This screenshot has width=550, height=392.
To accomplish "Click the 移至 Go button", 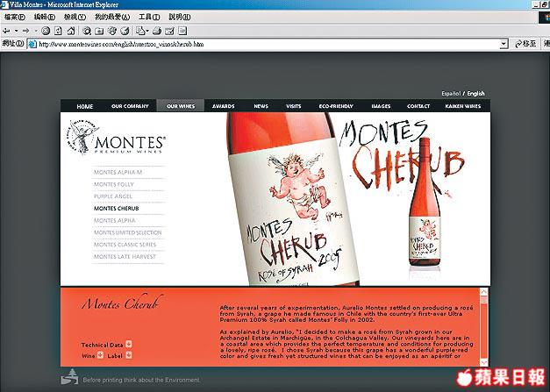I will (x=525, y=44).
